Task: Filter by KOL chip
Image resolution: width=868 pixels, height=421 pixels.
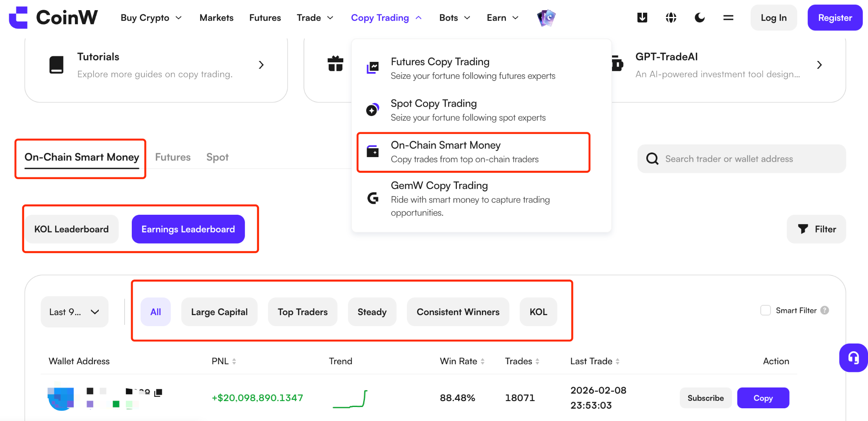Action: pos(538,312)
